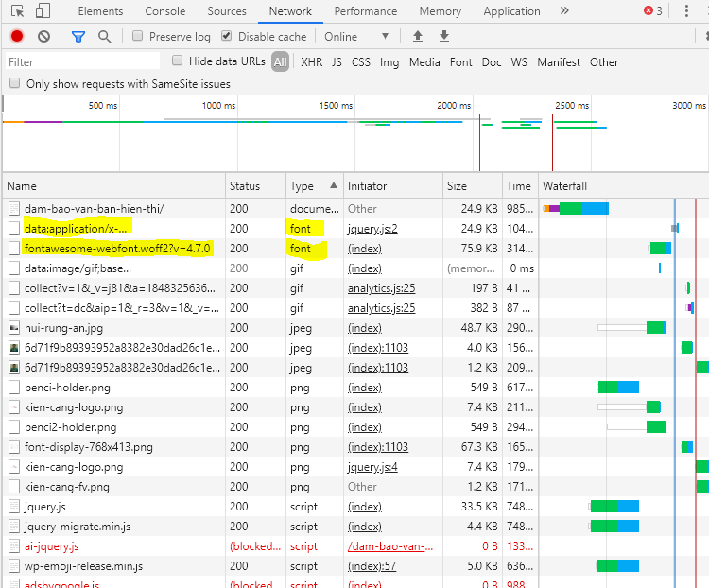Image resolution: width=709 pixels, height=588 pixels.
Task: Click the export HAR download arrow
Action: pyautogui.click(x=444, y=36)
